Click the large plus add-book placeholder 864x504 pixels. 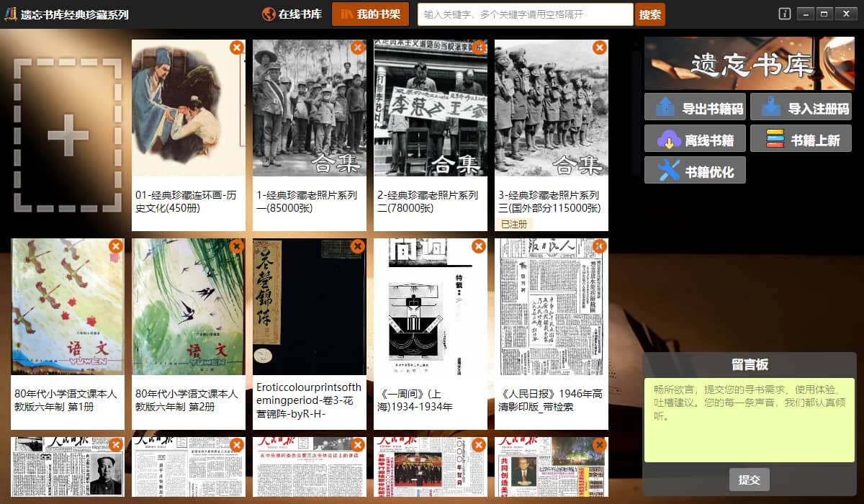[x=68, y=135]
